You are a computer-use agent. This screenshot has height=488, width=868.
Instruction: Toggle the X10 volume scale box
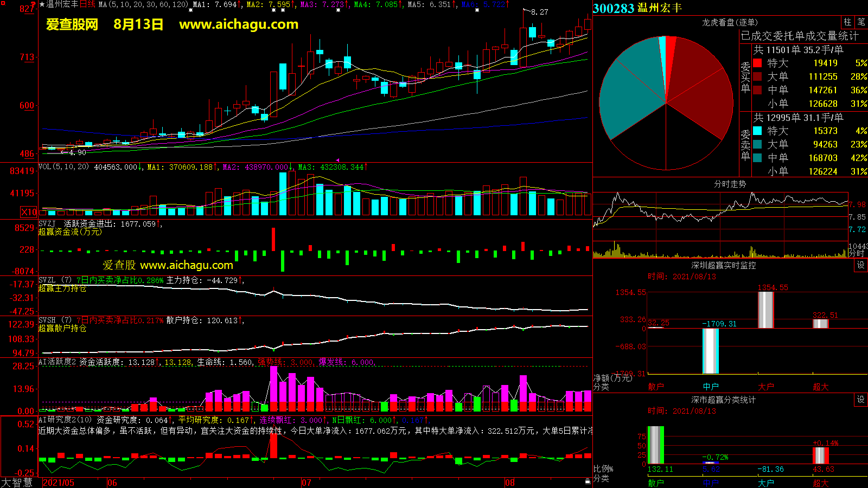[x=29, y=212]
